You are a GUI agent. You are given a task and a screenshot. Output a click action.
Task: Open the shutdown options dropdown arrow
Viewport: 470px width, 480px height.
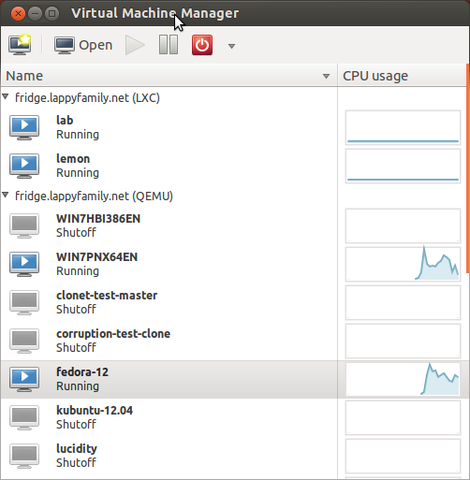232,46
